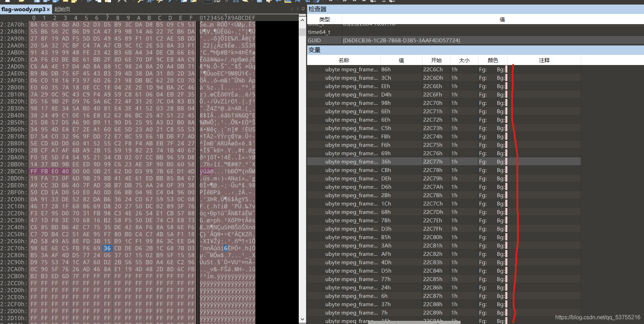Screen dimensions: 644x324
Task: Select the variable row with value CBh
Action: (444, 170)
